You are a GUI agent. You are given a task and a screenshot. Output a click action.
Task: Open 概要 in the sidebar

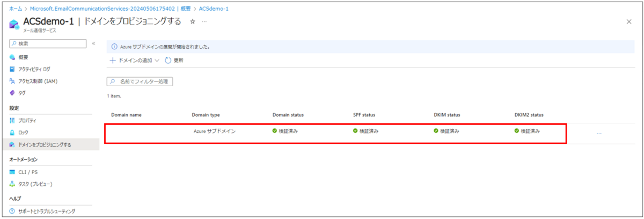[x=23, y=57]
